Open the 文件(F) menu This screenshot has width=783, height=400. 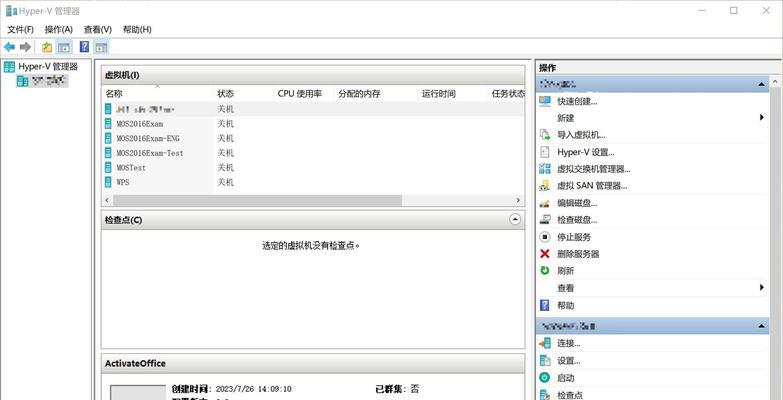(20, 29)
